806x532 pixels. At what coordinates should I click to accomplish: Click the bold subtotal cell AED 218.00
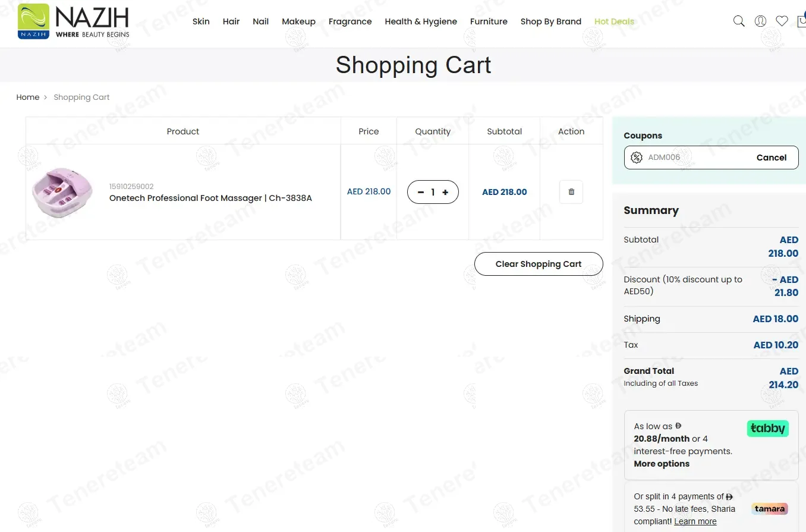coord(505,192)
